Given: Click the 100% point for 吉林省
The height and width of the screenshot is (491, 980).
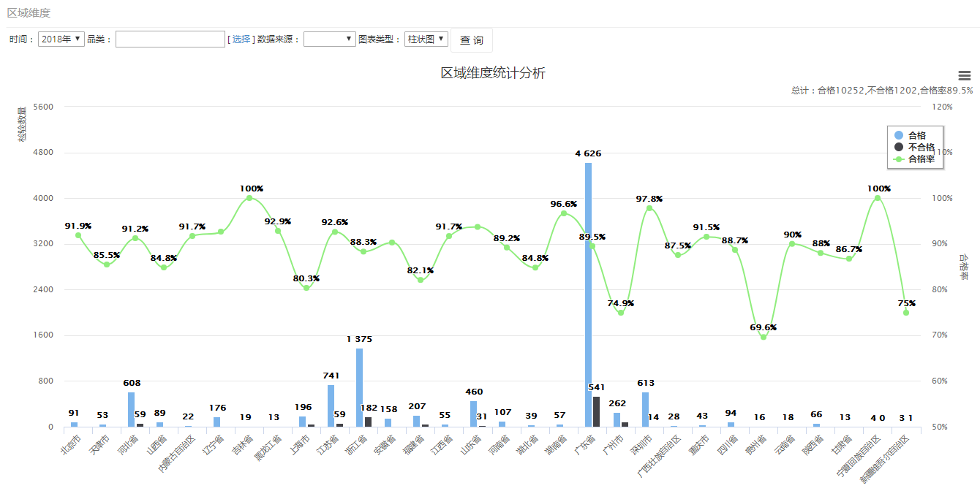Looking at the screenshot, I should [x=249, y=198].
